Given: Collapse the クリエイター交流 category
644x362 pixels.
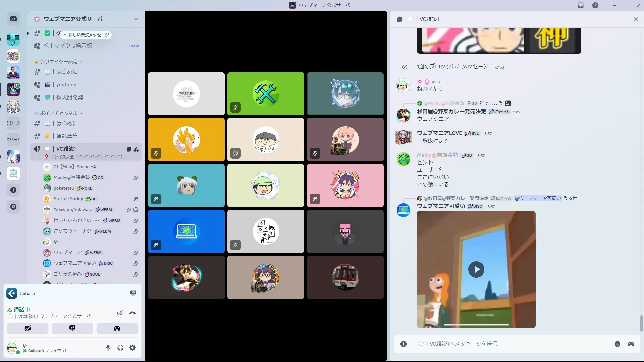Looking at the screenshot, I should (59, 62).
